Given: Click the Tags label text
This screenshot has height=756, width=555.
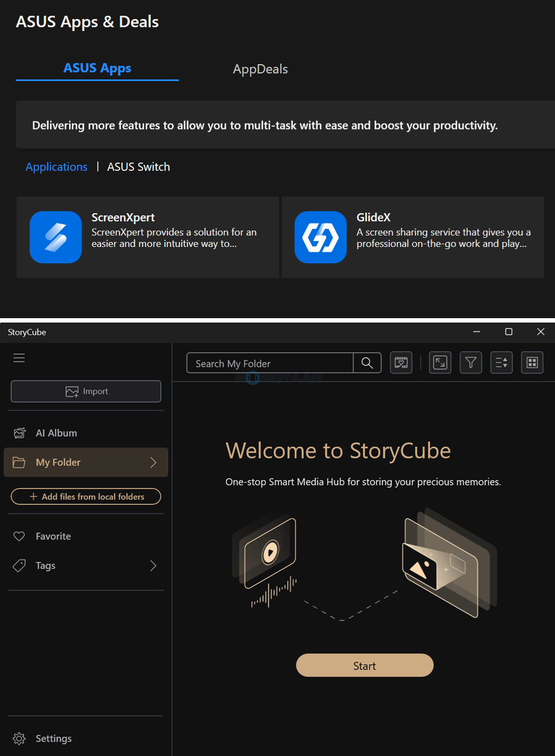Looking at the screenshot, I should (x=46, y=566).
